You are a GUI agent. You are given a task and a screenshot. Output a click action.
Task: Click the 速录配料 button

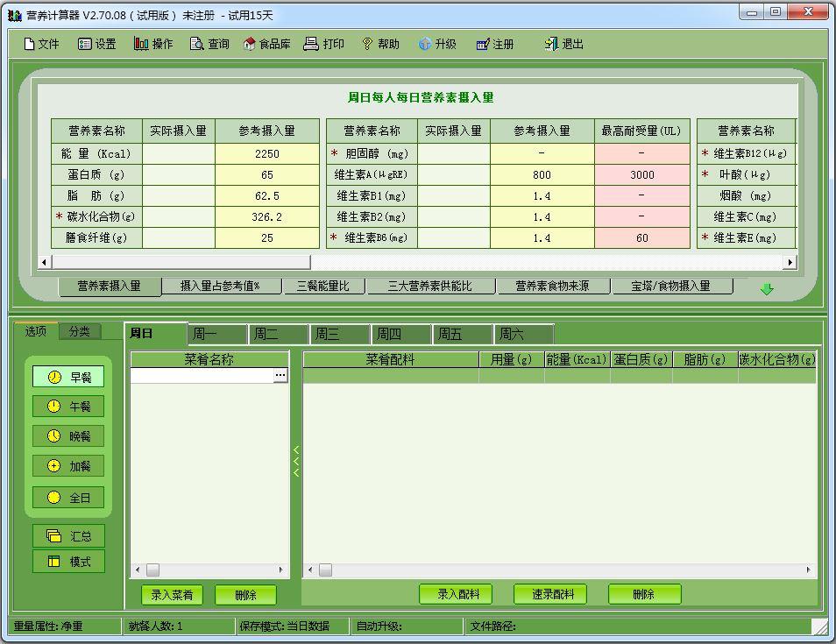[553, 594]
